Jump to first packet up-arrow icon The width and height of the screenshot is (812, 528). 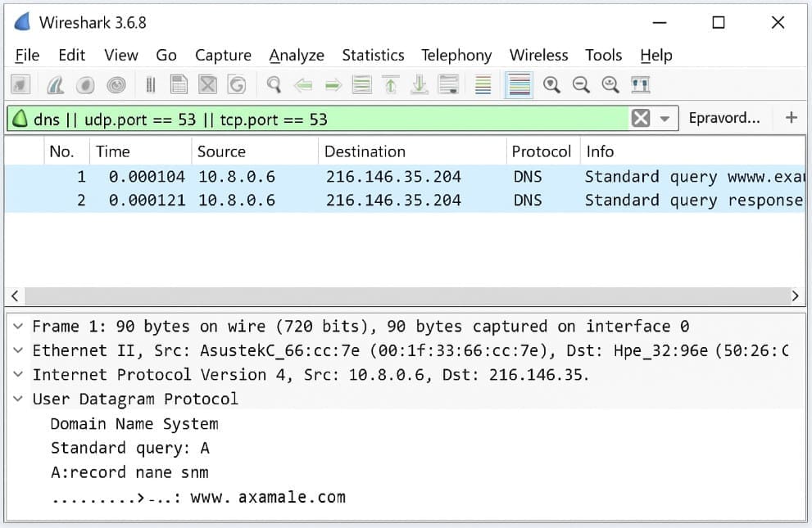pos(391,85)
